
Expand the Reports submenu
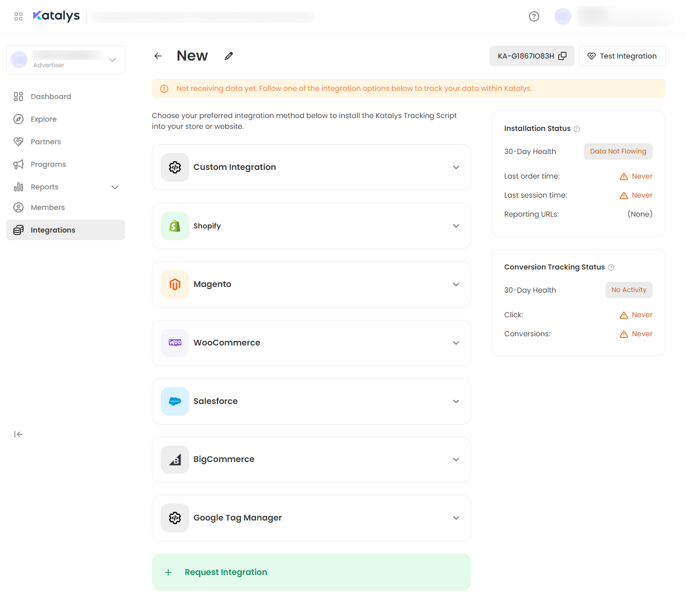coord(115,187)
